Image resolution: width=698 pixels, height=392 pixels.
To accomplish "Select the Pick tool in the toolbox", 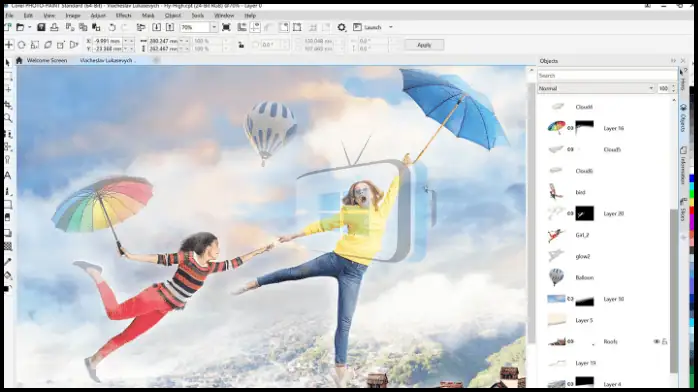I will 8,64.
